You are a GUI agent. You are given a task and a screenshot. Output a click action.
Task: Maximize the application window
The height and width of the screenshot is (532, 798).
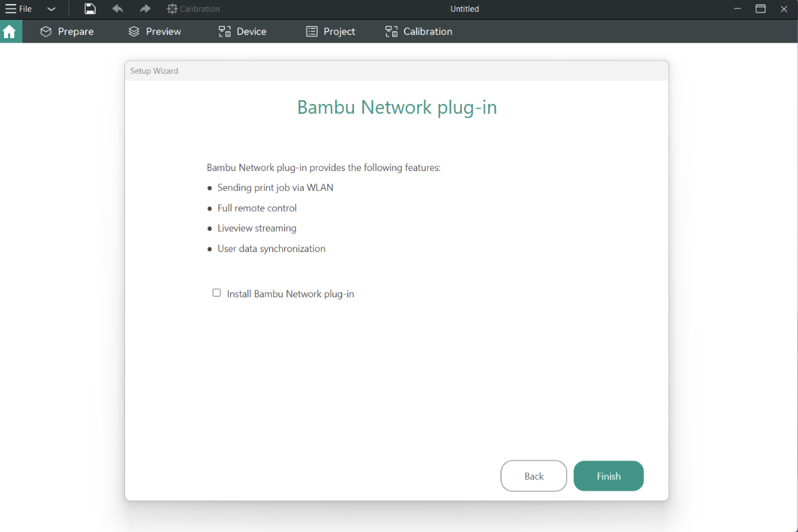pos(761,9)
